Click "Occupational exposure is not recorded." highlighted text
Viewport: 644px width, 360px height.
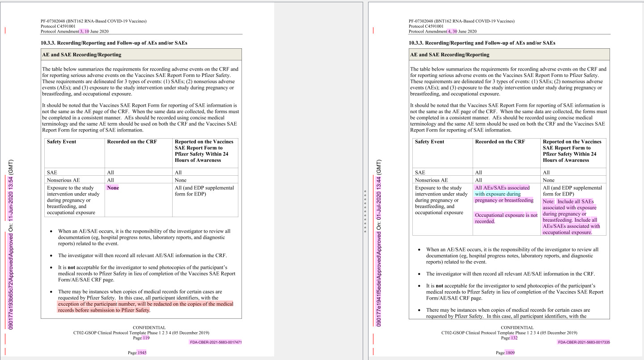pos(506,218)
